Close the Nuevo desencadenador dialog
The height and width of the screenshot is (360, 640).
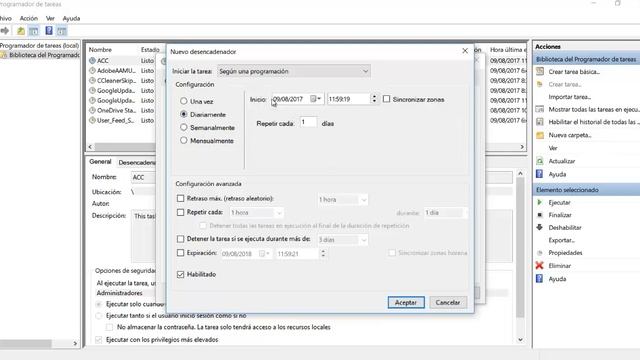point(465,51)
